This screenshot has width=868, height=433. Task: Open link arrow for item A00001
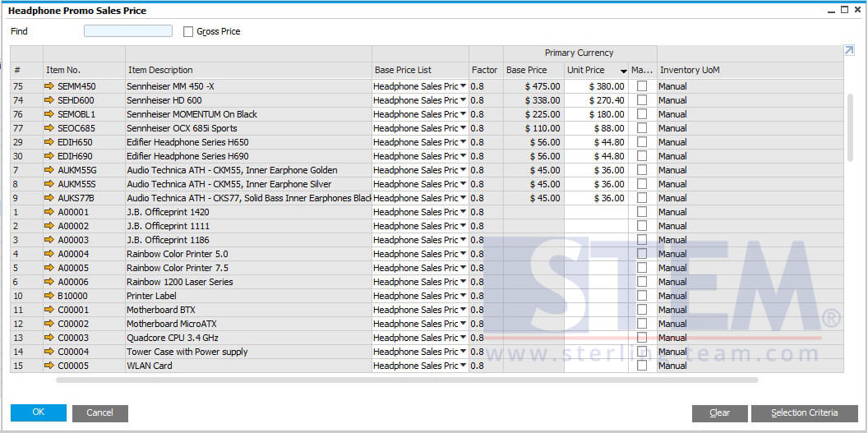tap(49, 212)
